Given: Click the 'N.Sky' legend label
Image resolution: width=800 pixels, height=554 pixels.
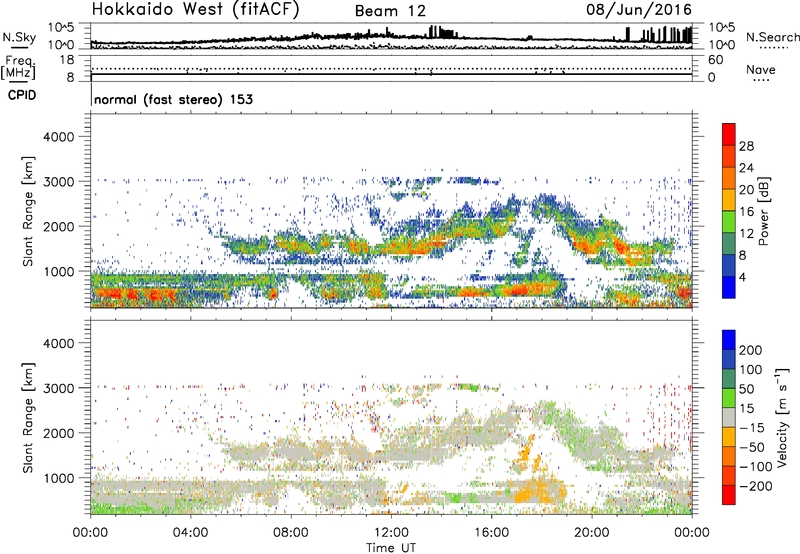Looking at the screenshot, I should (19, 37).
